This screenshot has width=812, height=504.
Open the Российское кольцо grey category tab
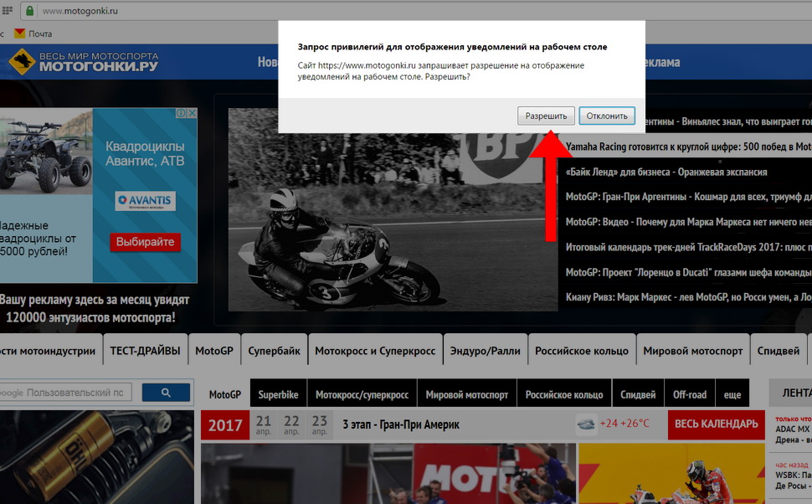[582, 351]
